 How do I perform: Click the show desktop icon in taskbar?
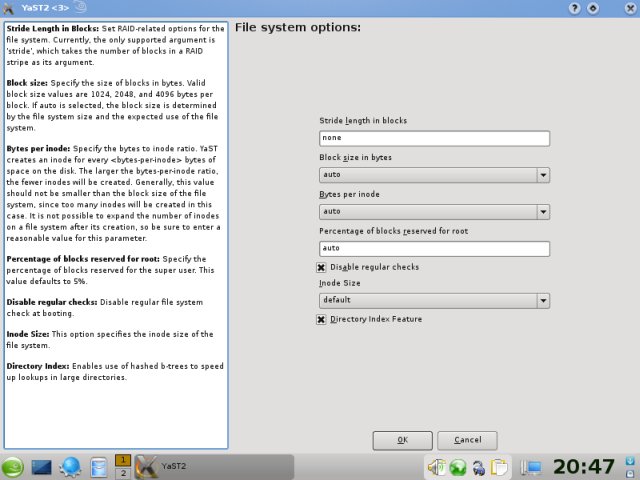coord(42,467)
